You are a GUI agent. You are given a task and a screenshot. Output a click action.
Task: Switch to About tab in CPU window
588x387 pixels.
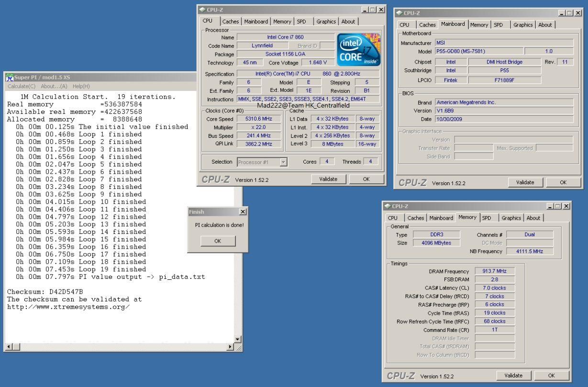click(x=348, y=22)
